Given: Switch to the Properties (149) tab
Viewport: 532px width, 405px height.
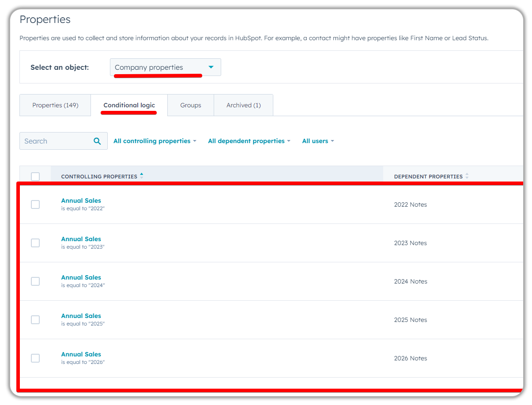Looking at the screenshot, I should coord(55,106).
